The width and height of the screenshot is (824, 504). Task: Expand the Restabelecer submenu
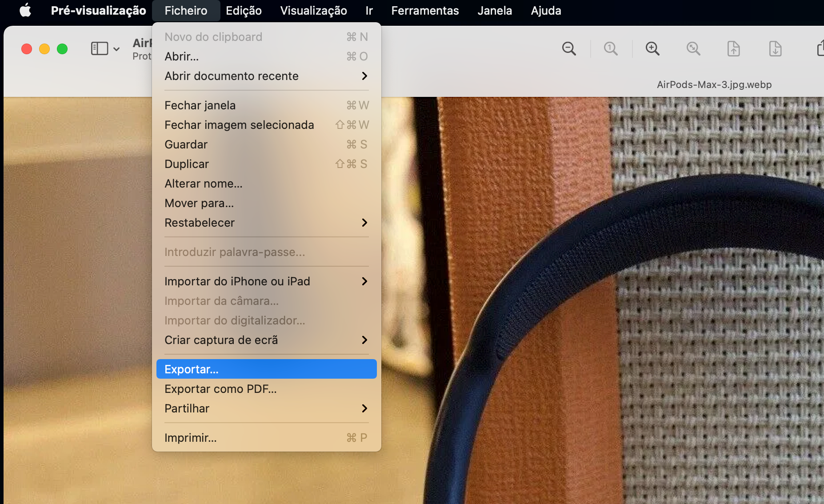[x=266, y=223]
